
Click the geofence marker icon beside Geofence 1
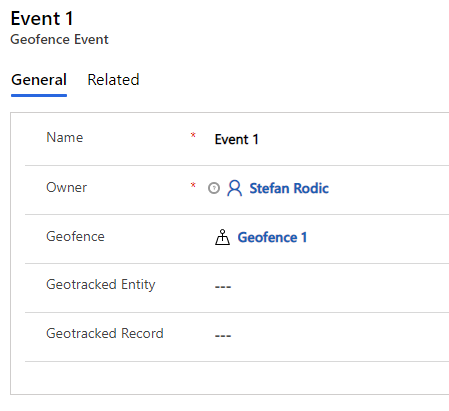(222, 237)
